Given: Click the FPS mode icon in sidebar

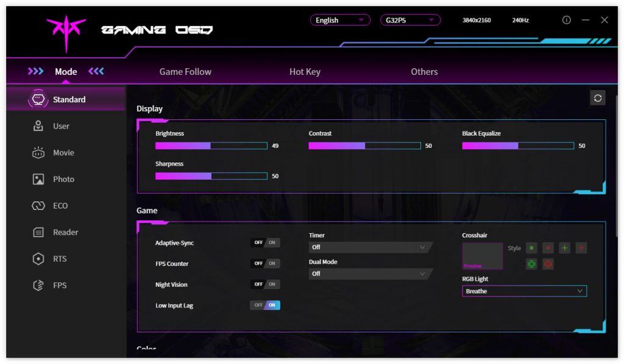Looking at the screenshot, I should 38,285.
